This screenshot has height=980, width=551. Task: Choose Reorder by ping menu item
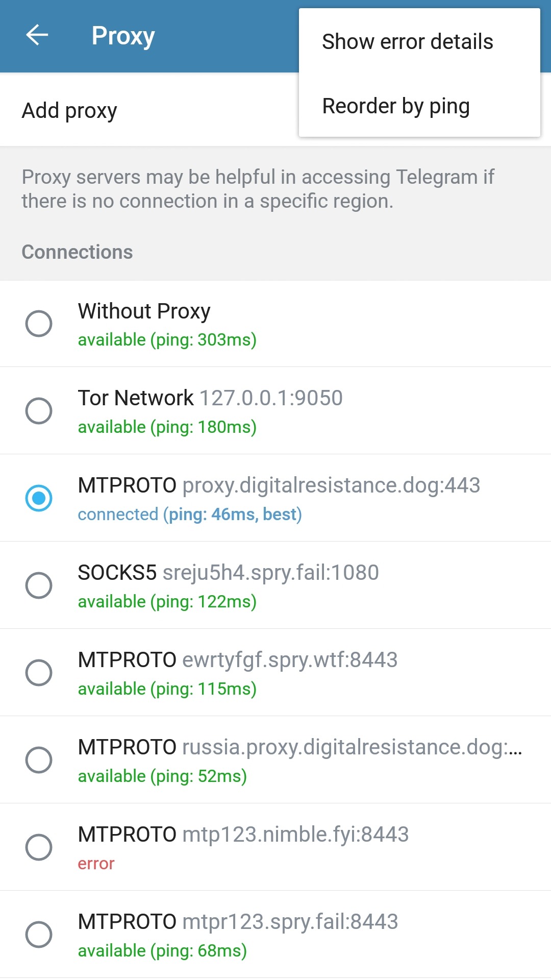[x=396, y=106]
